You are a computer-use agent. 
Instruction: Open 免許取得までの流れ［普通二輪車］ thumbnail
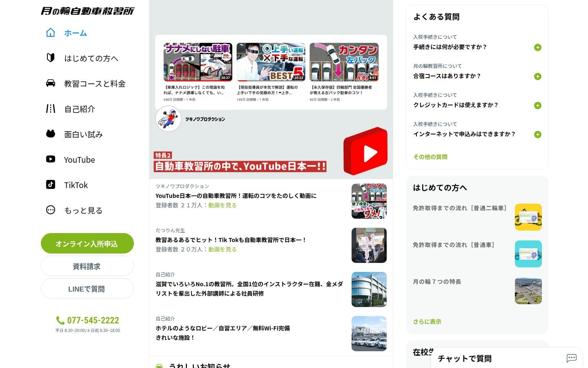pos(528,217)
